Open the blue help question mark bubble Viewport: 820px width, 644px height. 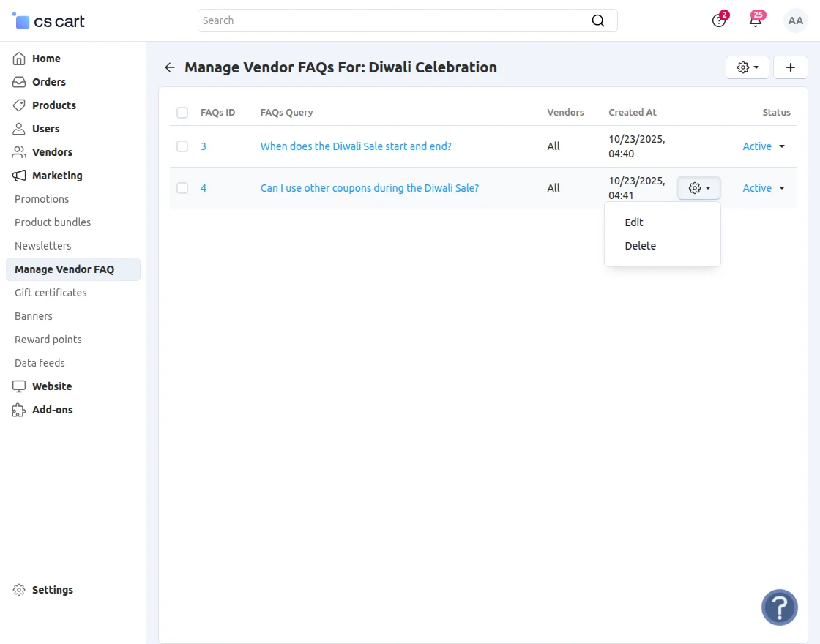[x=779, y=607]
